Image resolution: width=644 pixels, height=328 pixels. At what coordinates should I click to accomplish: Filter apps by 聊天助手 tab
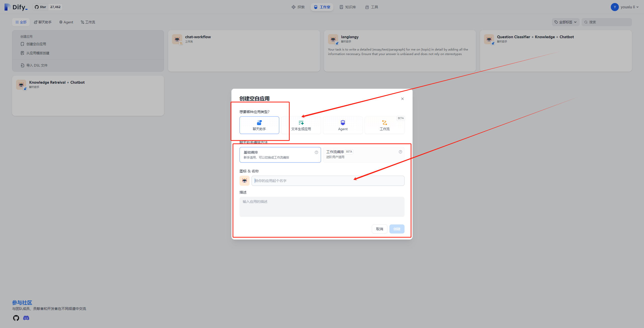(43, 22)
